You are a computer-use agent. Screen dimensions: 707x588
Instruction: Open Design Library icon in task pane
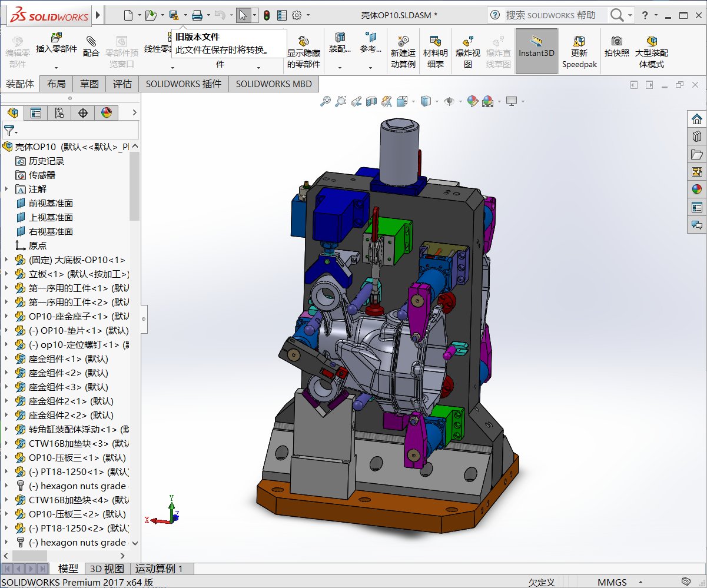click(x=697, y=137)
